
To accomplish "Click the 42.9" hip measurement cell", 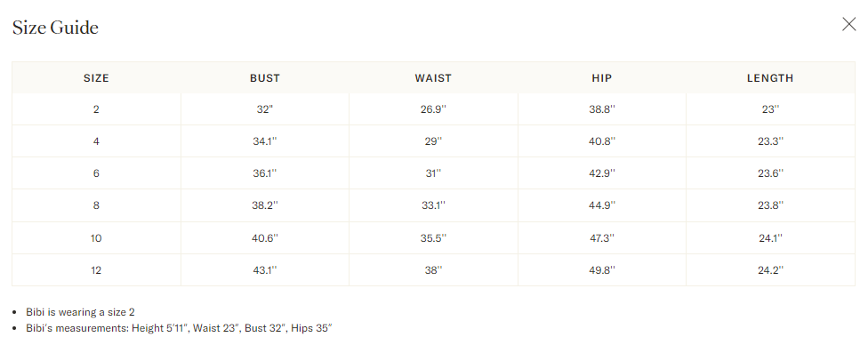I will (602, 173).
